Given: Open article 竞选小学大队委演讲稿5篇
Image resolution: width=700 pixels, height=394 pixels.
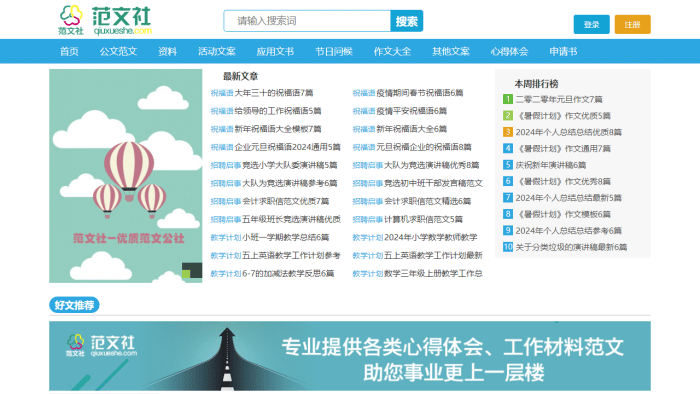Looking at the screenshot, I should point(290,165).
